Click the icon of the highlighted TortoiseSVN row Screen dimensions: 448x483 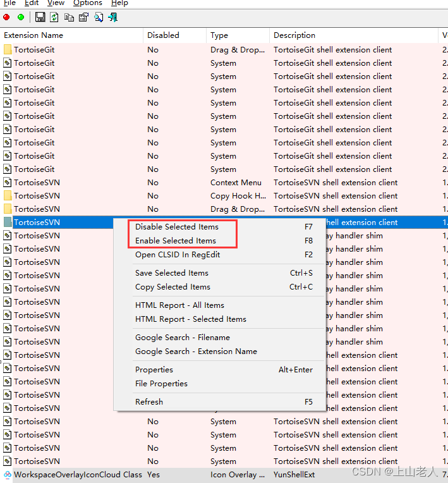click(8, 222)
